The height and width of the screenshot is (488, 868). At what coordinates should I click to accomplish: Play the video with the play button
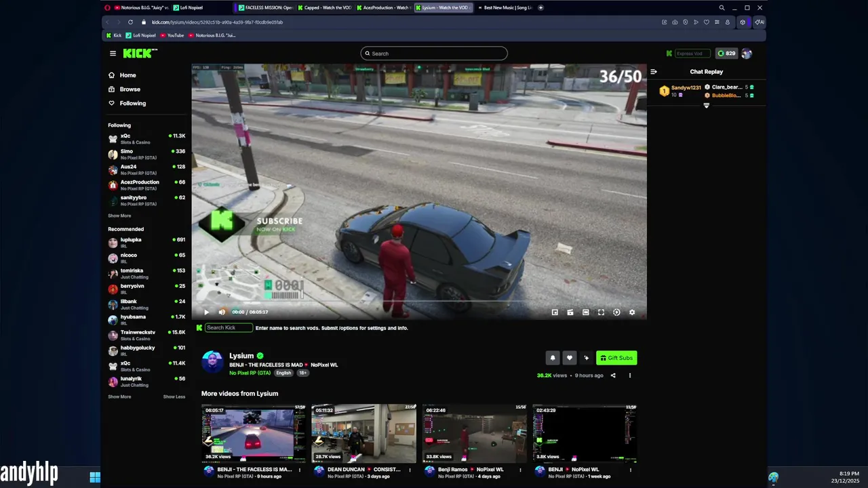coord(206,312)
